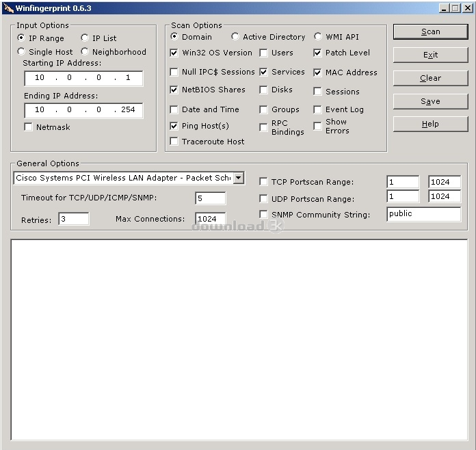Uncheck the Services option
The height and width of the screenshot is (450, 476).
pos(263,72)
